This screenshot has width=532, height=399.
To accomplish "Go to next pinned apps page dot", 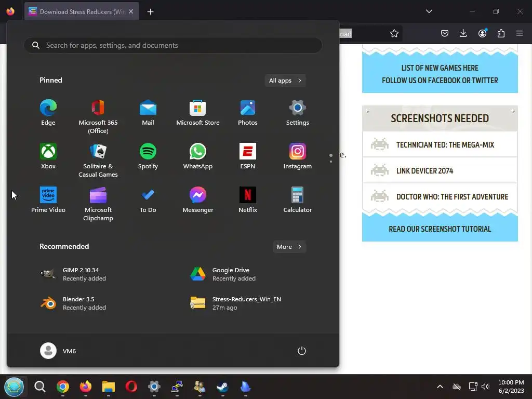I will [x=331, y=162].
